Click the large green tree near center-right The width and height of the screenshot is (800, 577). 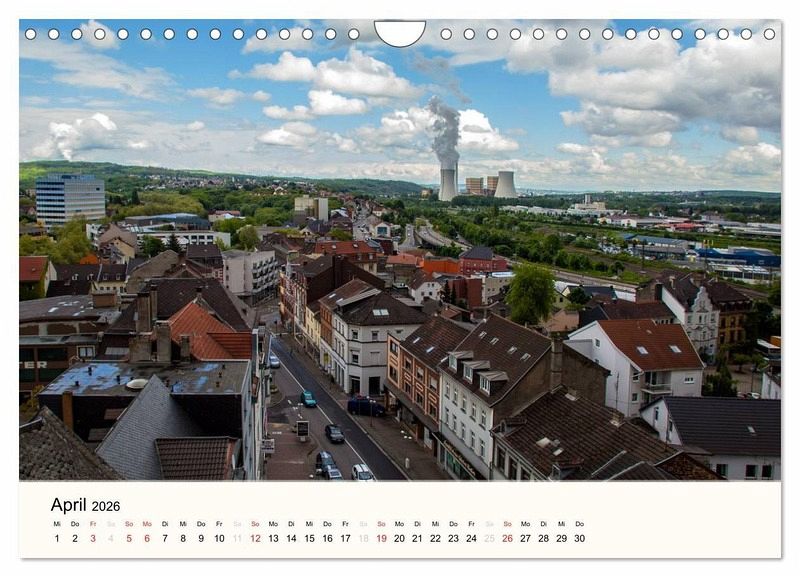530,293
